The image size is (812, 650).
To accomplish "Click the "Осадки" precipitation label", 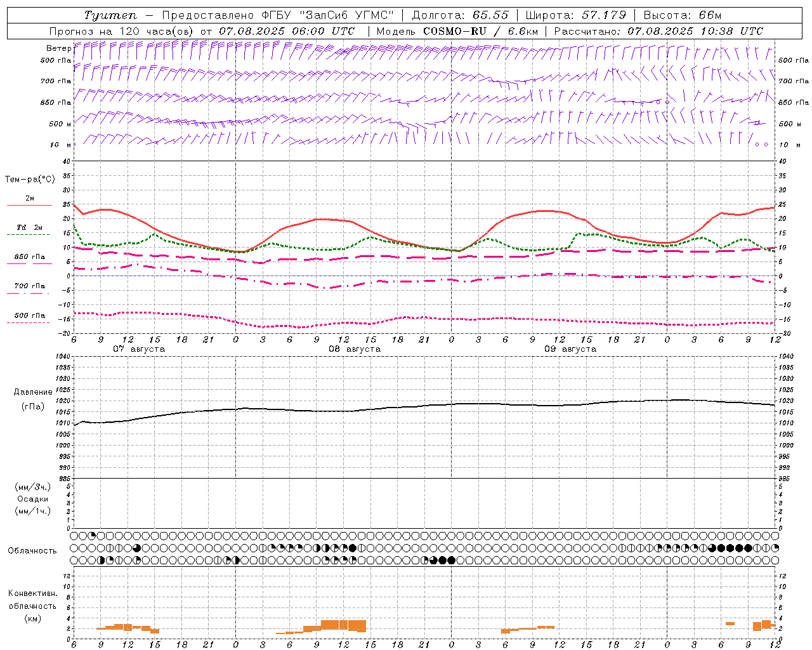I will [33, 499].
